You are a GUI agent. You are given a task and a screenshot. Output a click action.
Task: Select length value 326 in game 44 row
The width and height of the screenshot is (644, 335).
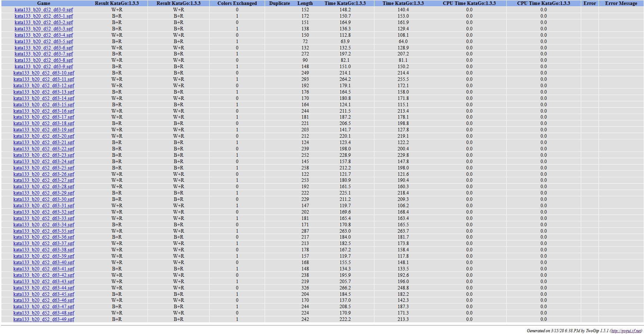[x=305, y=288]
